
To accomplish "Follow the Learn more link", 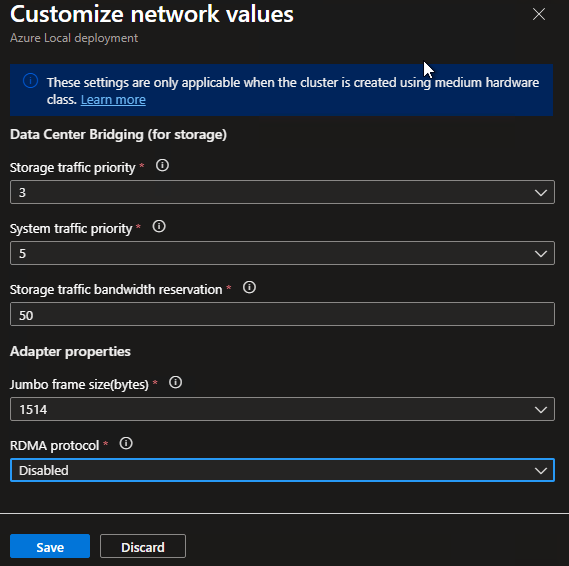I will click(x=113, y=99).
